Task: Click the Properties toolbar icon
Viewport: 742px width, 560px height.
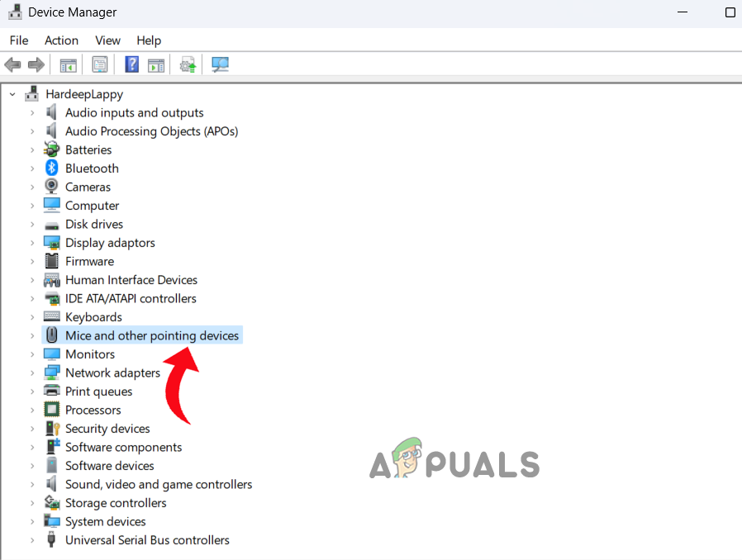Action: pos(99,64)
